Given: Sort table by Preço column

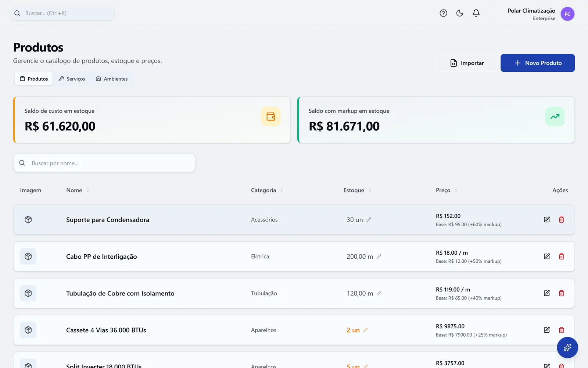Looking at the screenshot, I should [447, 190].
